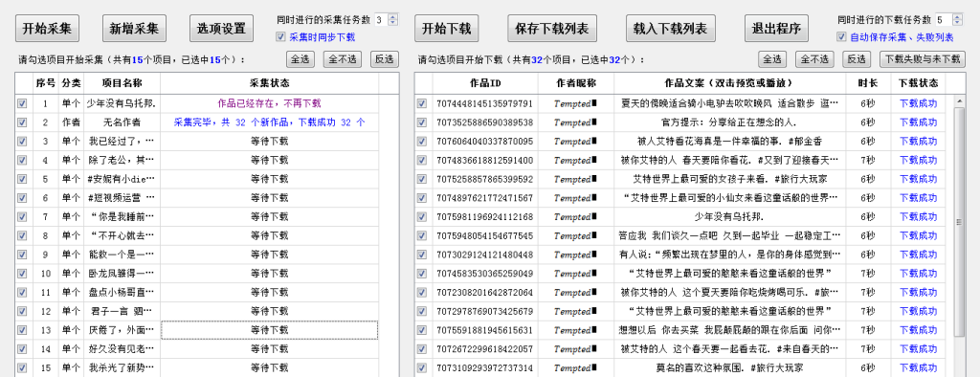Screen dimensions: 980x377
Task: Click the 作品ID column header
Action: tap(485, 83)
